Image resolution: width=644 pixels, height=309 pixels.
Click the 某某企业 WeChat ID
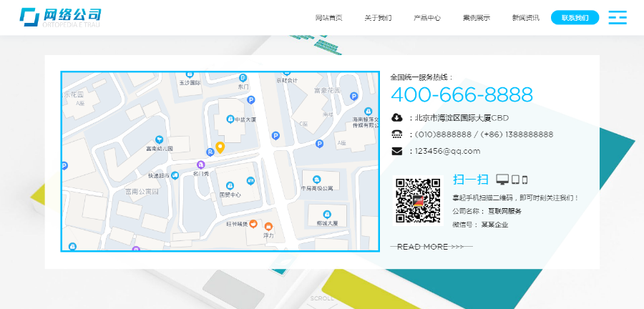(x=494, y=225)
